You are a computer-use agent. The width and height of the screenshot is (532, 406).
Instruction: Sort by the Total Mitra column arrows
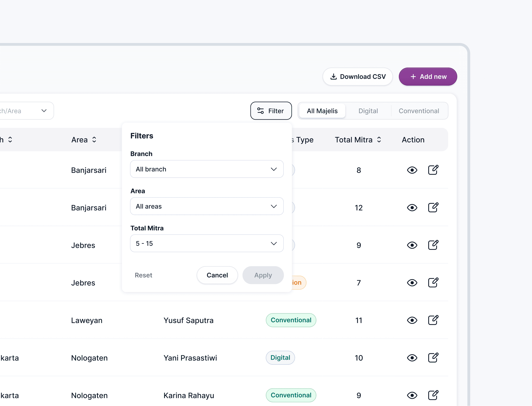pyautogui.click(x=379, y=140)
